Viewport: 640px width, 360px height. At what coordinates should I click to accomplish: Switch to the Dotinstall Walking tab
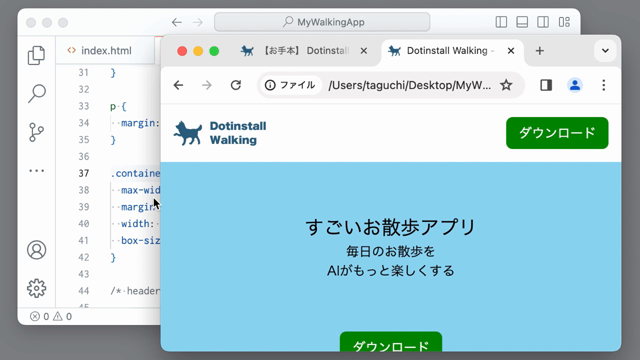coord(452,51)
